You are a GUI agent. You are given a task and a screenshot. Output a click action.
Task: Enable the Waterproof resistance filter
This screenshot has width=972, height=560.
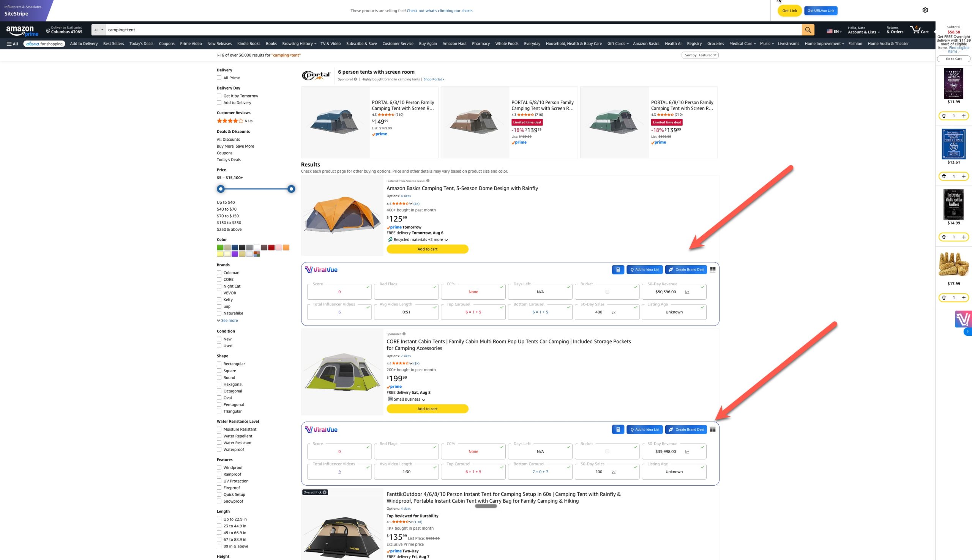tap(219, 449)
